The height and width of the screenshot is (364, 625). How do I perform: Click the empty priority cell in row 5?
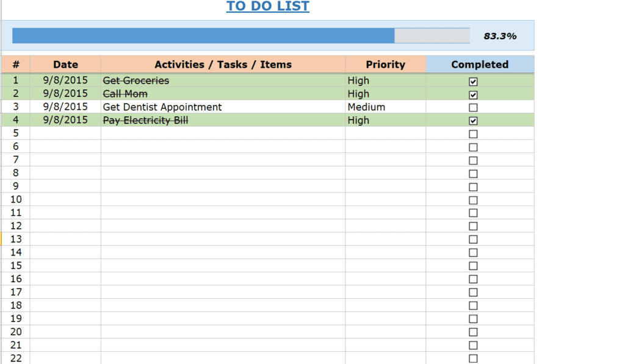pos(386,133)
